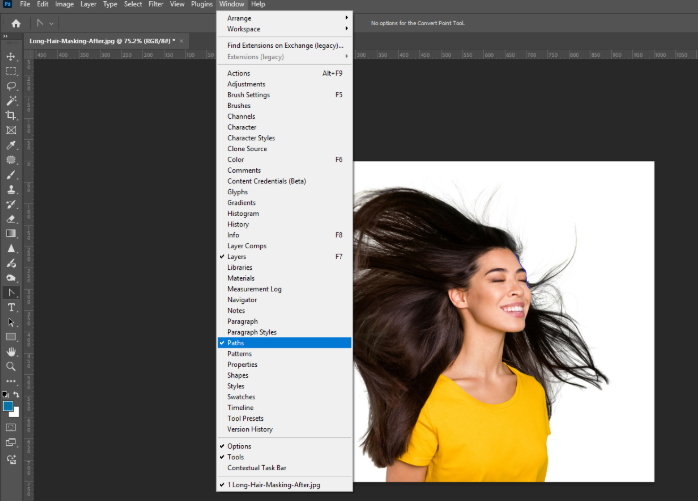Select the Sharpen/Blur tool
Viewport: 698px width, 502px height.
pos(11,248)
